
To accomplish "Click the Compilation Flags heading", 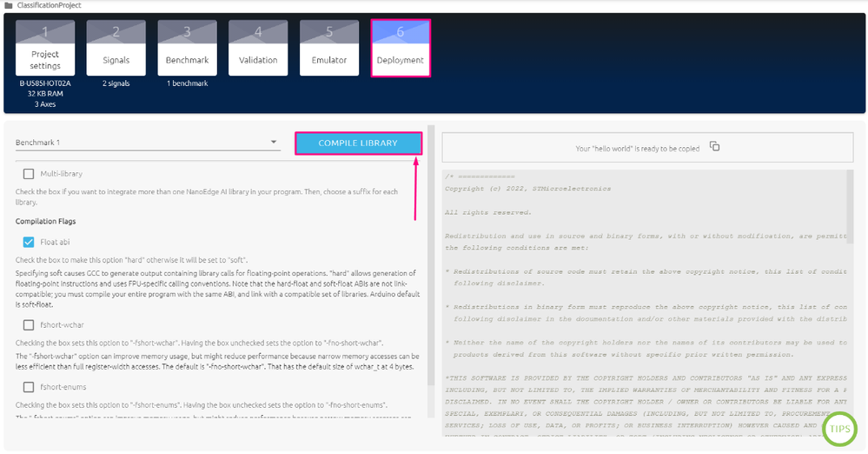I will point(45,221).
